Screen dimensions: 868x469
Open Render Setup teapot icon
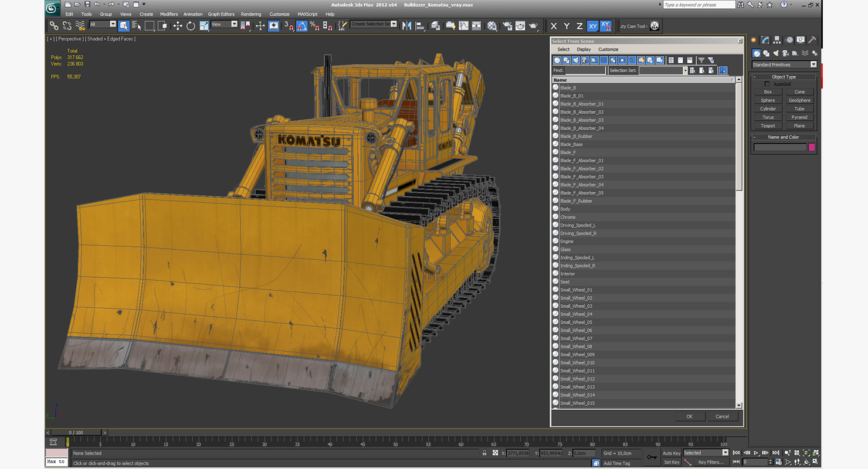coord(507,26)
